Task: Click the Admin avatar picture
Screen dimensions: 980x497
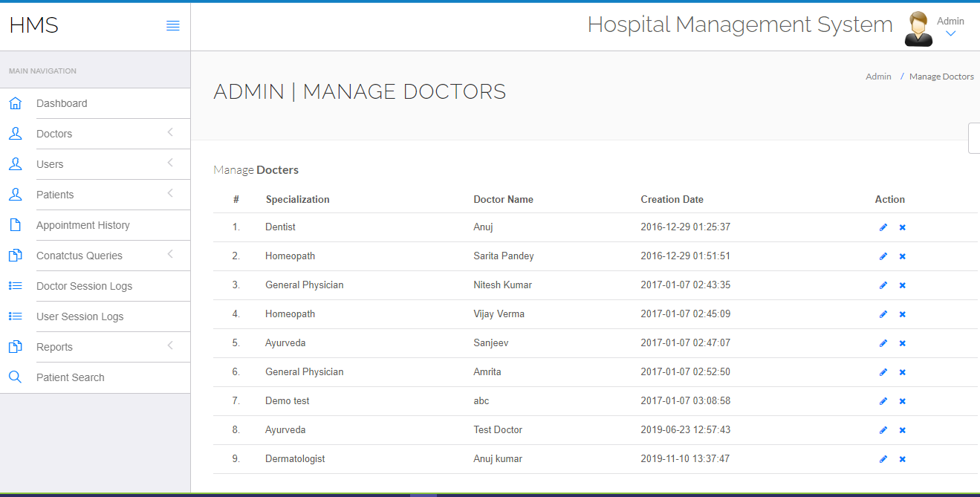Action: [918, 29]
